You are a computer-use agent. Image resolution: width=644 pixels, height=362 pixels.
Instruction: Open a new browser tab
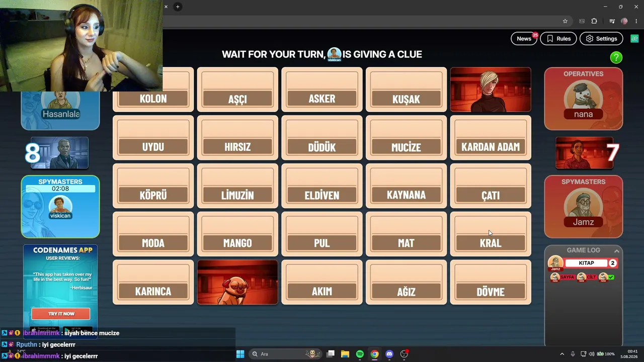pos(178,7)
